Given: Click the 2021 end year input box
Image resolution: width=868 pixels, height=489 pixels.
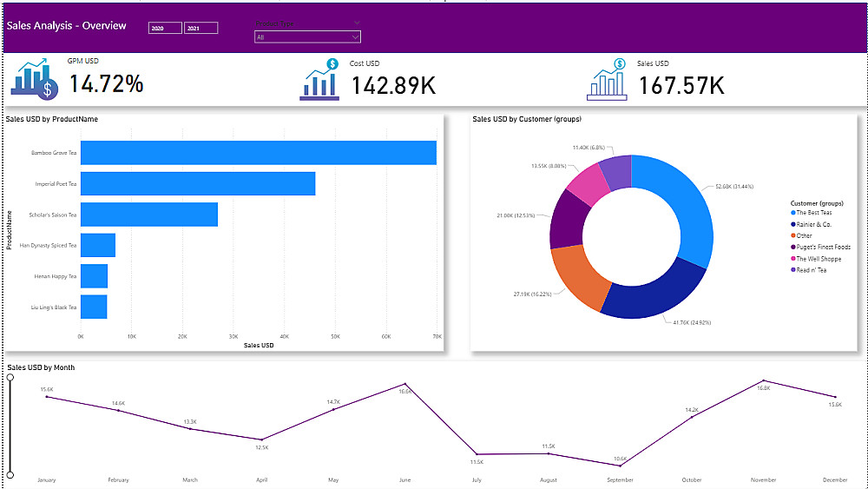Looking at the screenshot, I should coord(201,28).
